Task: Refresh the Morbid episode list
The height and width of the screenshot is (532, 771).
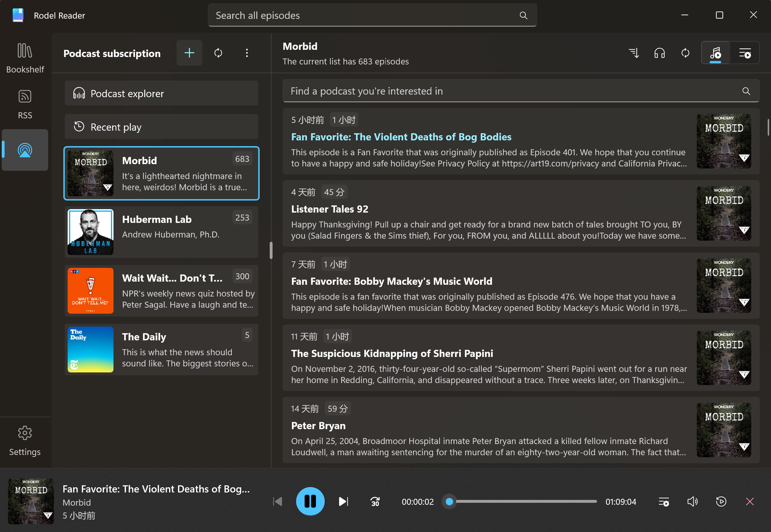Action: (x=685, y=53)
